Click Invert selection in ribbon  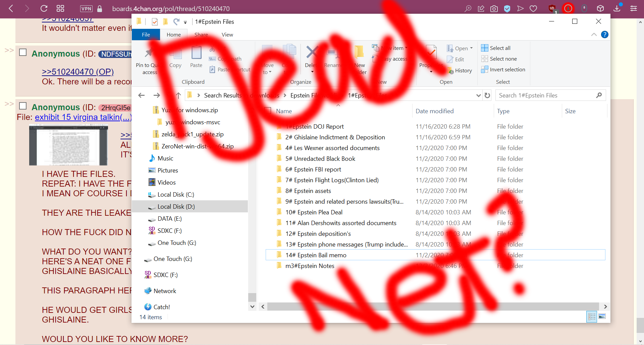click(x=503, y=69)
